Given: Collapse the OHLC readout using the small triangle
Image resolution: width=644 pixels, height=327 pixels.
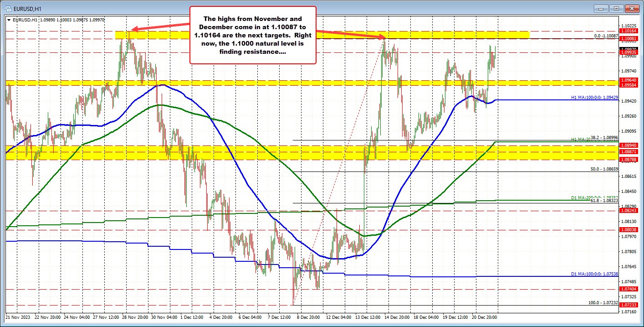Looking at the screenshot, I should pos(8,20).
